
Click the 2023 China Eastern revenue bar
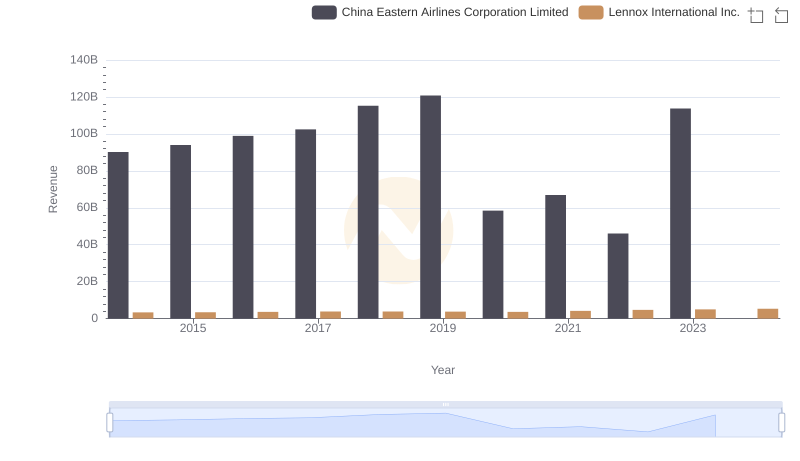tap(681, 214)
